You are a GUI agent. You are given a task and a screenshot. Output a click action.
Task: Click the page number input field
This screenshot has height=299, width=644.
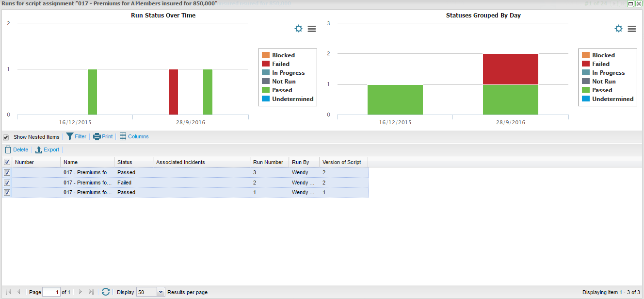tap(51, 292)
